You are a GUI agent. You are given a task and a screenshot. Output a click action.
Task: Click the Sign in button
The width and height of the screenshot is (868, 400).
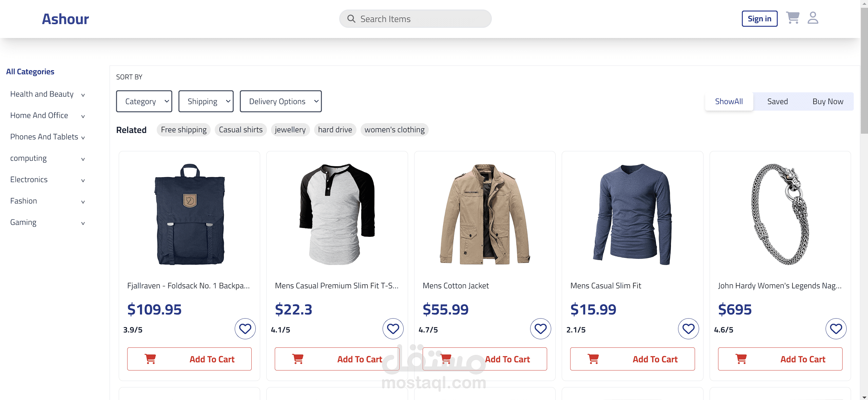point(759,19)
